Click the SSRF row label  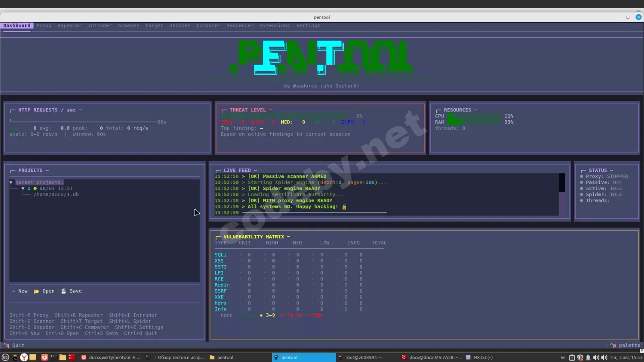[221, 291]
